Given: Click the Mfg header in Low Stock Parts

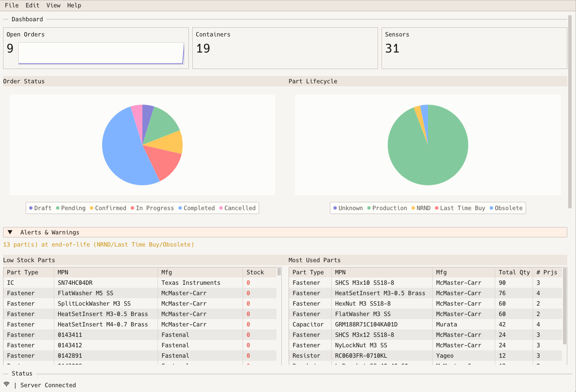Looking at the screenshot, I should [201, 272].
